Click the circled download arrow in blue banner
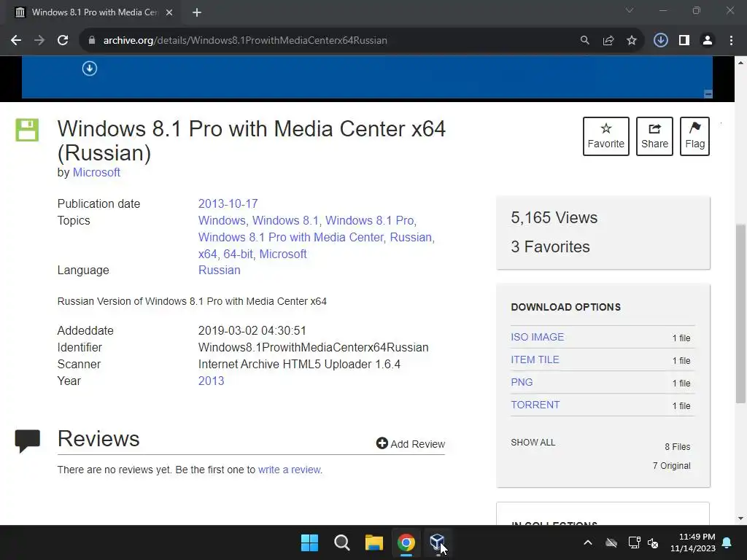Viewport: 747px width, 560px height. point(90,69)
